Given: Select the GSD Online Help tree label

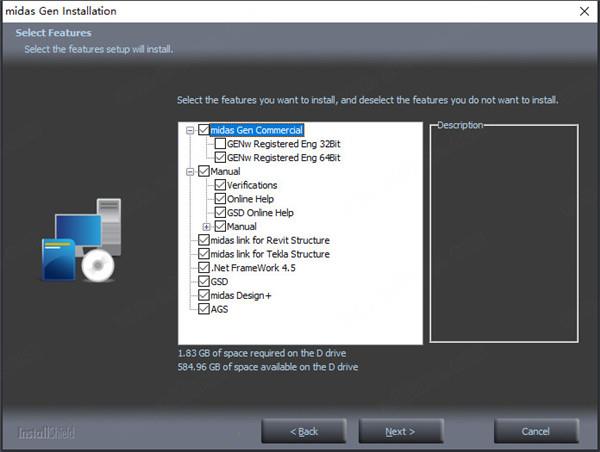Looking at the screenshot, I should point(260,213).
